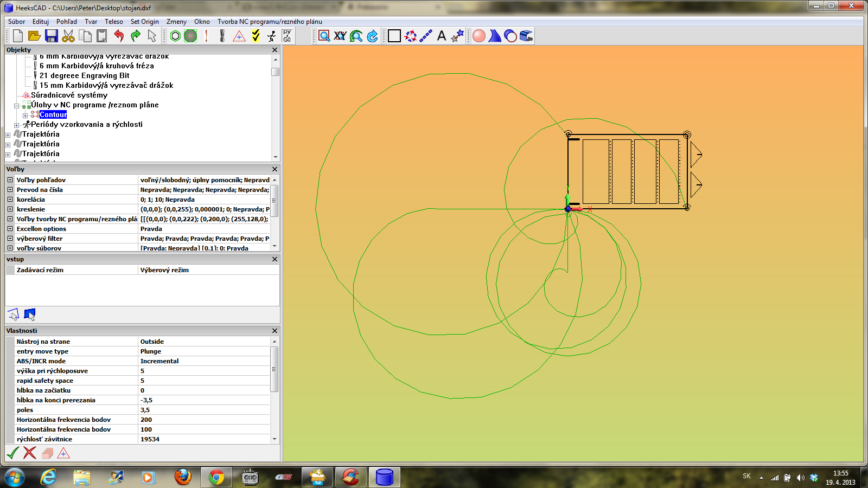Viewport: 868px width, 488px height.
Task: Click the yellow double-checkmark toolbar icon
Action: (256, 36)
